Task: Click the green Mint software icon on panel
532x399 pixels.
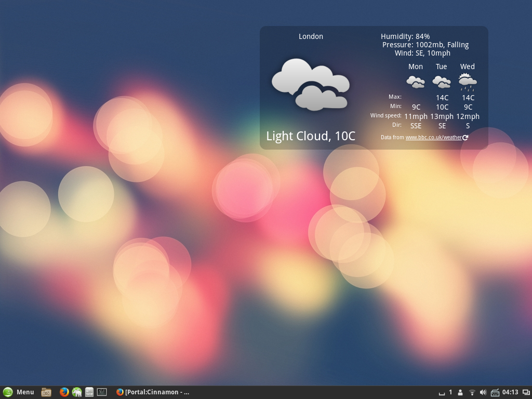Action: [77, 392]
